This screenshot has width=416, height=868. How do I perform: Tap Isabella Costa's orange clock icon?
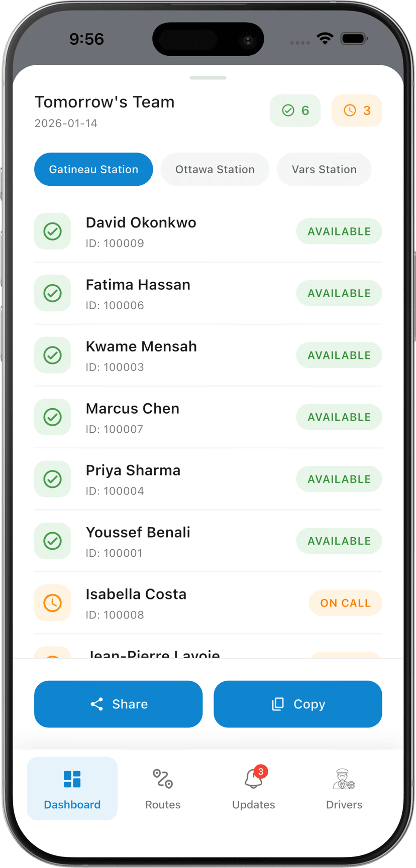coord(53,603)
